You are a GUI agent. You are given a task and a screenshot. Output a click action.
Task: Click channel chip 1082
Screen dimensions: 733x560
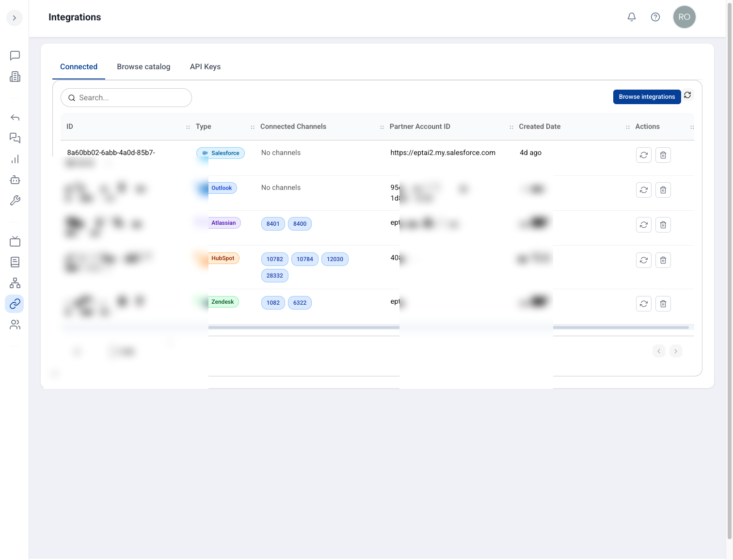[x=273, y=303]
